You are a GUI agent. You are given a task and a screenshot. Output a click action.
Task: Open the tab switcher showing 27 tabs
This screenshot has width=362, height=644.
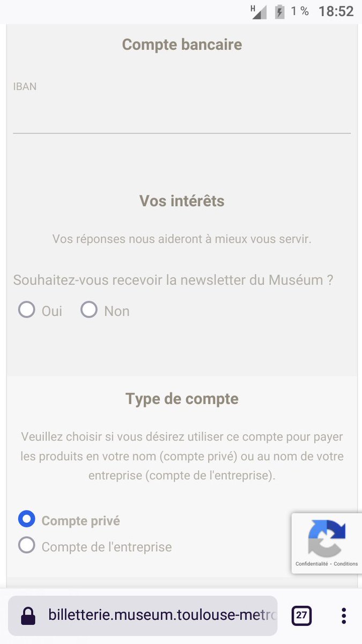301,616
